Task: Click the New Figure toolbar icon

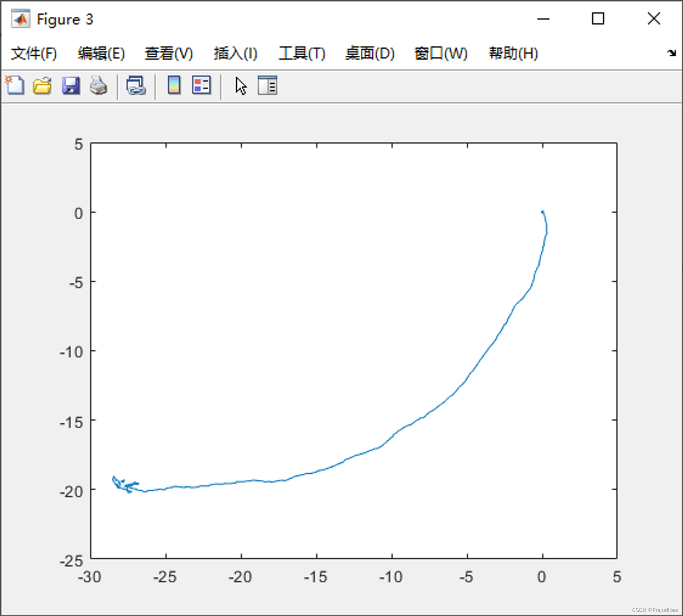Action: point(15,85)
